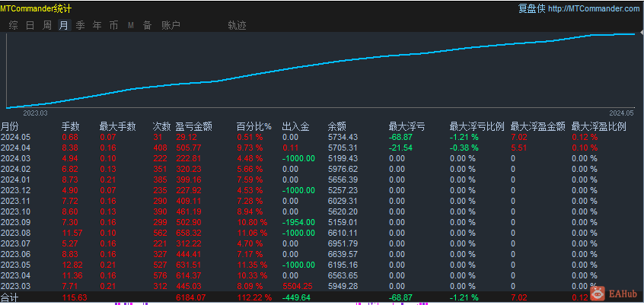
Task: Click the 合计 totals row label
Action: 10,297
